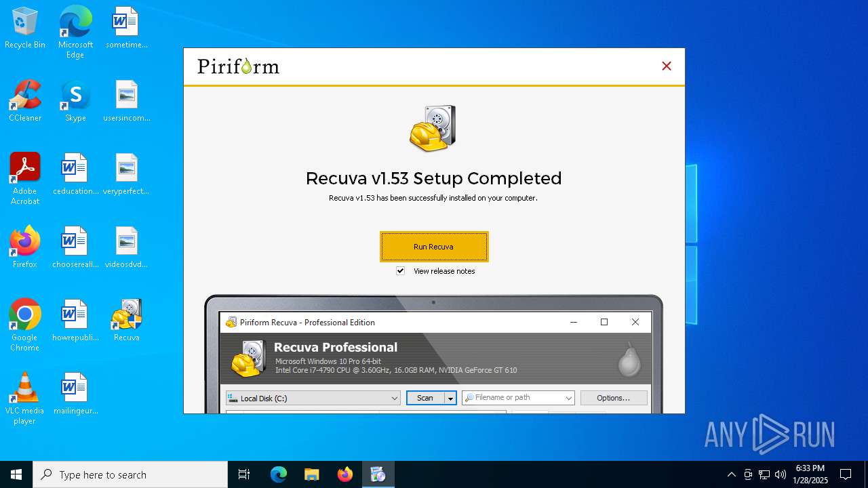
Task: Switch to Recuva installer taskbar item
Action: [378, 474]
